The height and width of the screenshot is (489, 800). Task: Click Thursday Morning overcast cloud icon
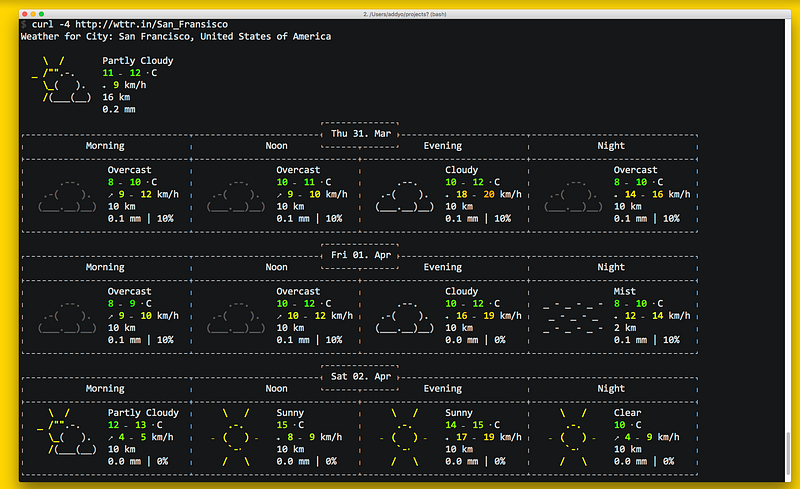[x=69, y=195]
